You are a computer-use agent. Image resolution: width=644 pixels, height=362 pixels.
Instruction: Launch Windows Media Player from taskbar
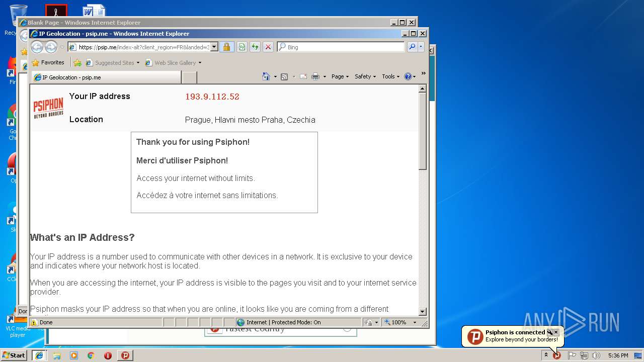click(74, 355)
